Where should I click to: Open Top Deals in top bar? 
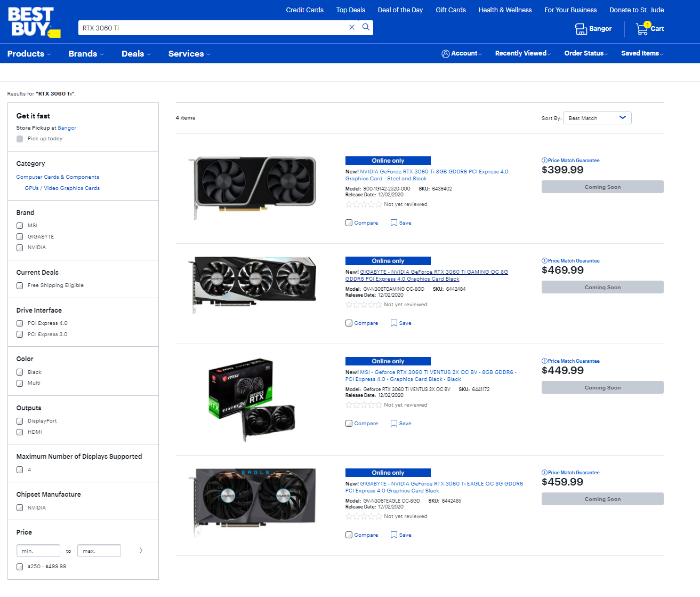[x=350, y=10]
